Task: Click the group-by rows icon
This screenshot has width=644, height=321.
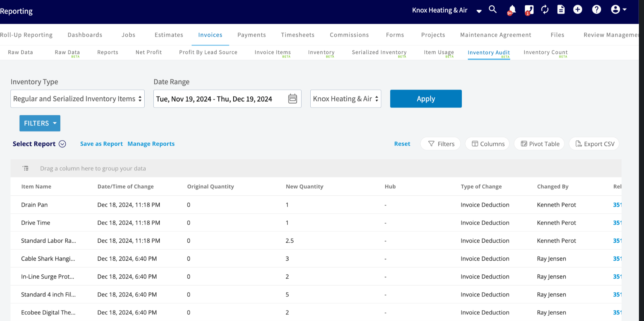Action: click(x=26, y=168)
